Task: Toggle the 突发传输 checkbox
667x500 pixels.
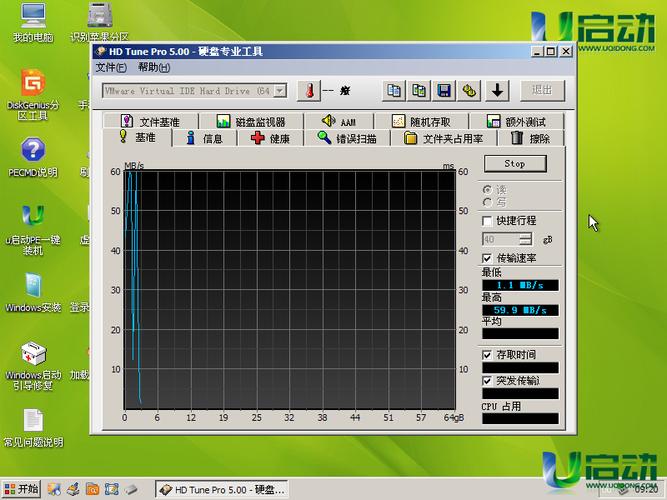Action: pyautogui.click(x=487, y=381)
